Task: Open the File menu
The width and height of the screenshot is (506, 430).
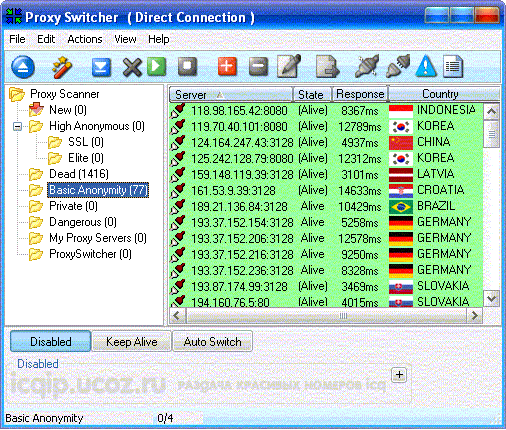Action: (17, 39)
